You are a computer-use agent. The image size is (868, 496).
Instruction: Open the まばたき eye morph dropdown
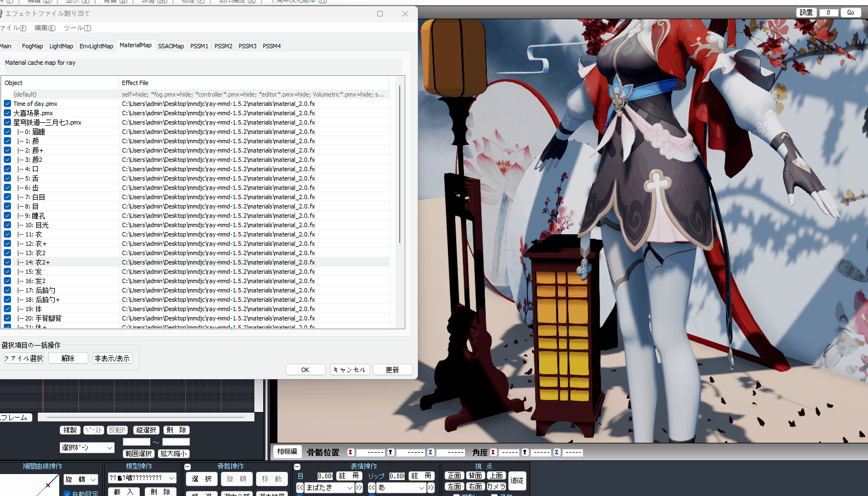(329, 487)
